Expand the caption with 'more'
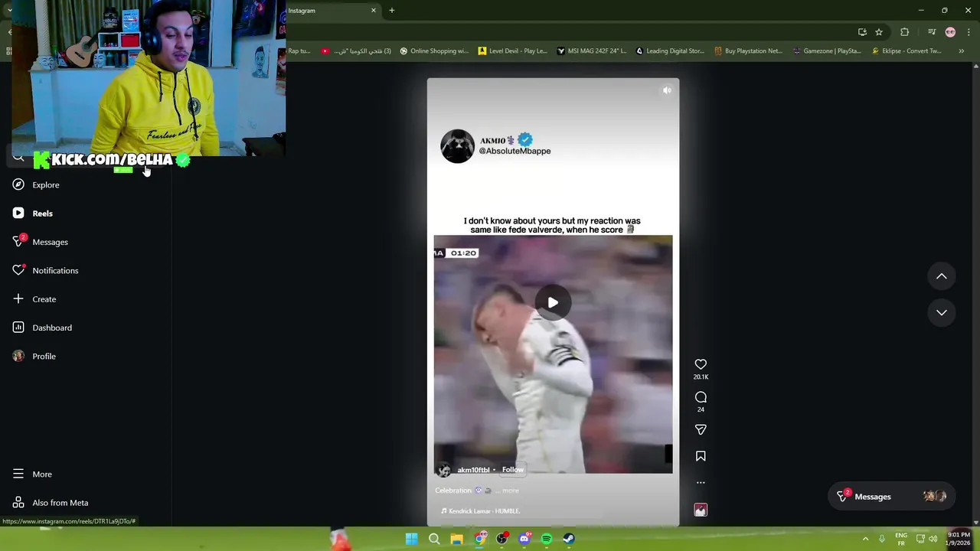Image resolution: width=980 pixels, height=551 pixels. (x=511, y=491)
